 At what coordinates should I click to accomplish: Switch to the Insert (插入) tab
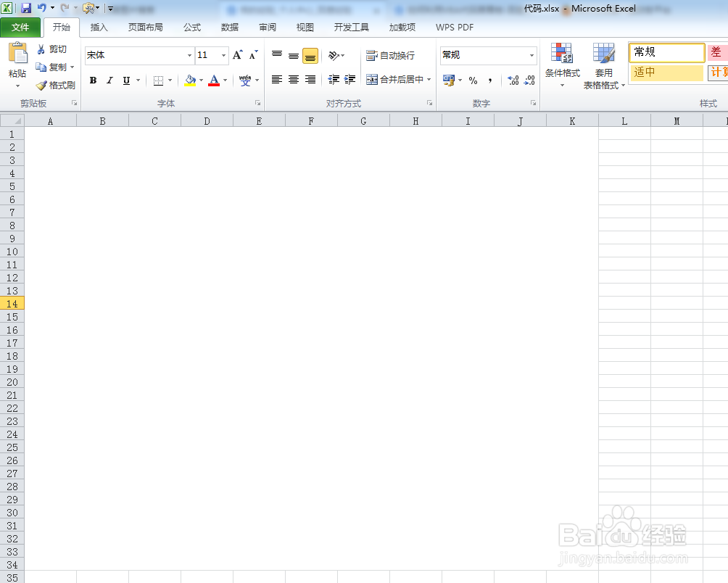coord(99,28)
